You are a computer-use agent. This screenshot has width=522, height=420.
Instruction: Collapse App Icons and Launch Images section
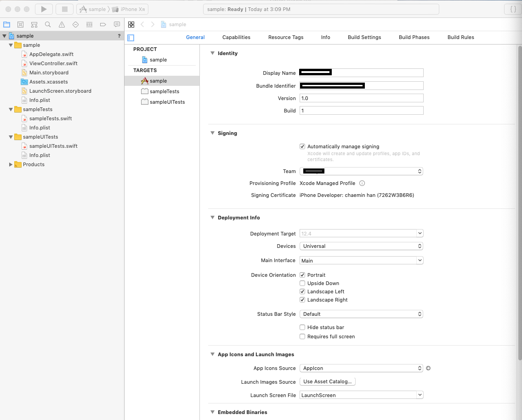212,354
